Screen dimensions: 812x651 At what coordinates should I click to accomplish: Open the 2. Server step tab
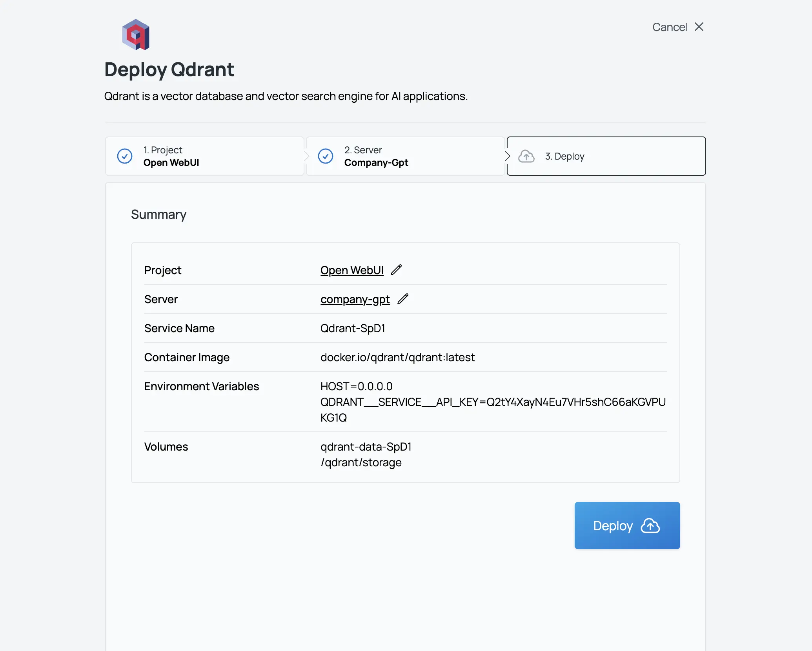pos(405,156)
